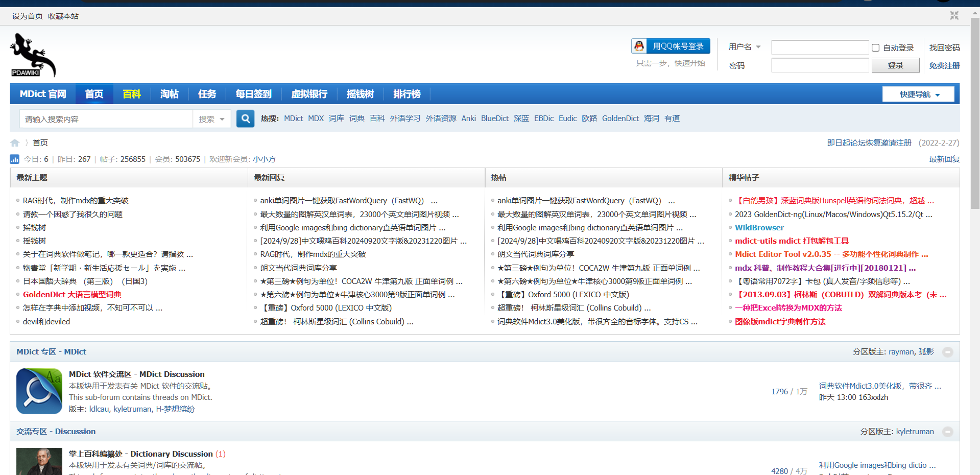Open thread devil和deviled
The image size is (980, 475).
click(x=46, y=322)
